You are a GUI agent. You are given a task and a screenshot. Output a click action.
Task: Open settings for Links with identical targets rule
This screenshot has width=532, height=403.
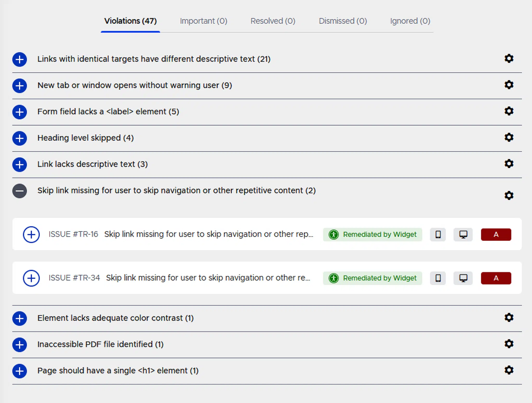509,59
